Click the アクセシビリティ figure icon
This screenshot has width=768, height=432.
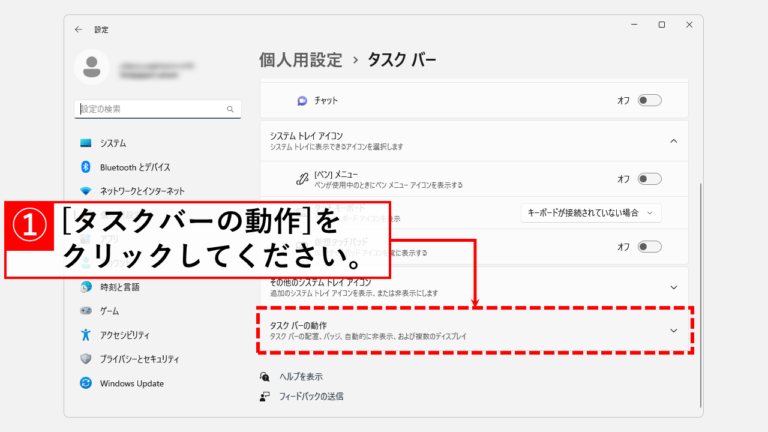click(86, 335)
